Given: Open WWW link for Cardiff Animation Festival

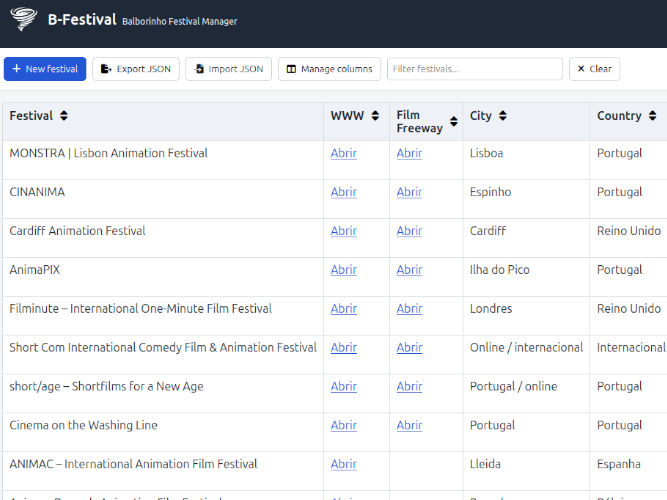Looking at the screenshot, I should (x=344, y=231).
